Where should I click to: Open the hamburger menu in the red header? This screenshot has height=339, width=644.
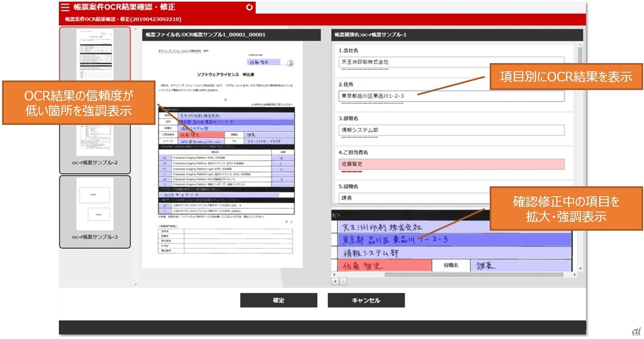coord(65,7)
